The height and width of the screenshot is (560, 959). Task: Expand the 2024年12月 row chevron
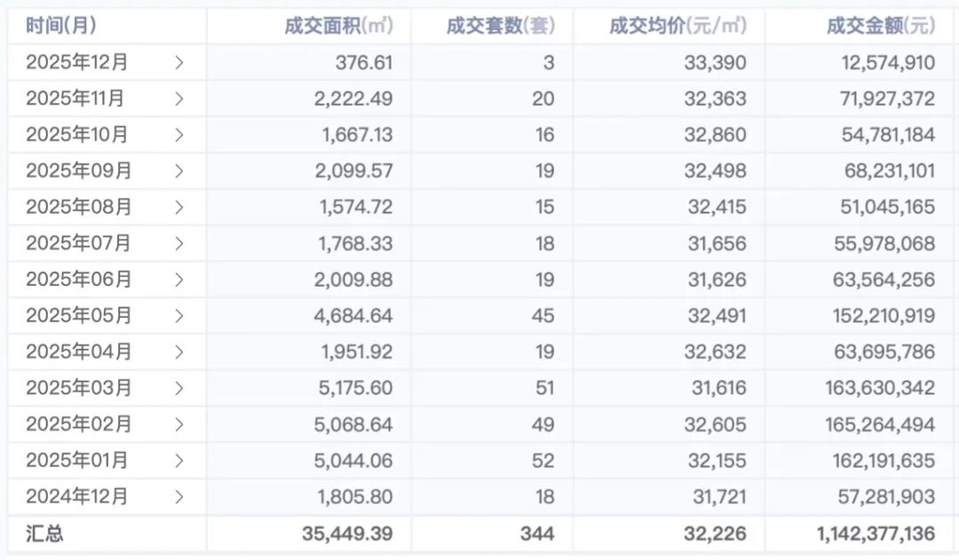tap(179, 497)
